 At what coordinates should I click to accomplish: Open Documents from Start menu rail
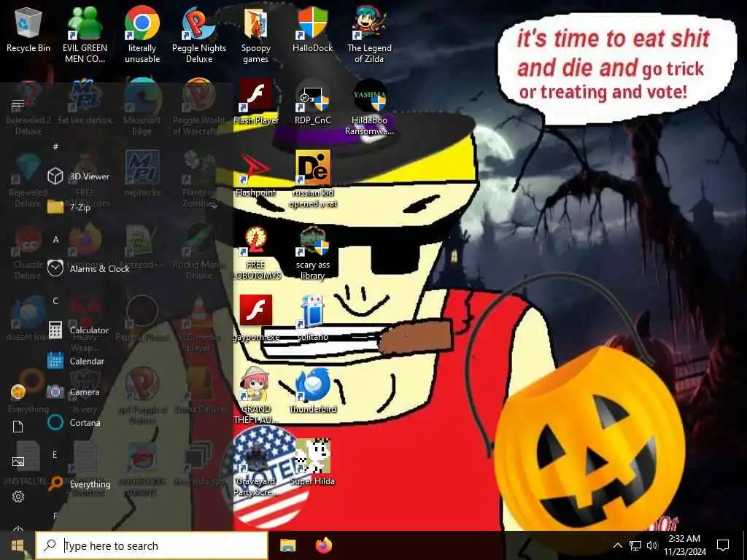(18, 427)
